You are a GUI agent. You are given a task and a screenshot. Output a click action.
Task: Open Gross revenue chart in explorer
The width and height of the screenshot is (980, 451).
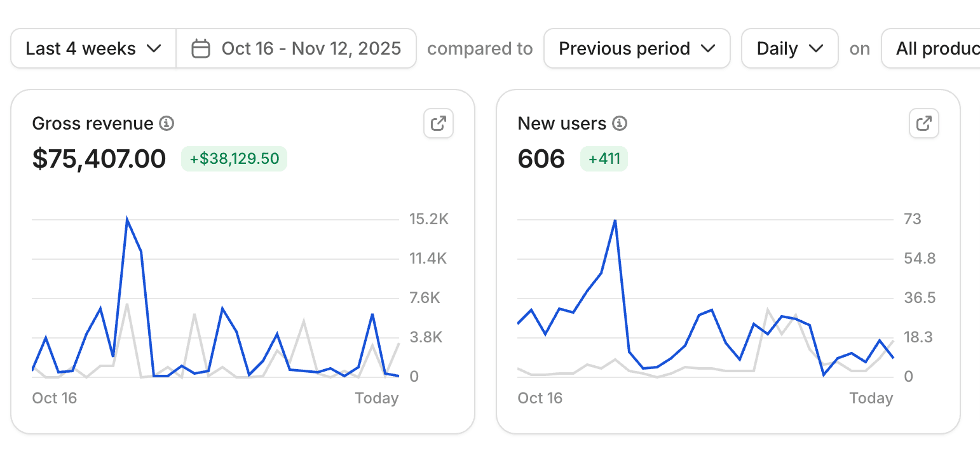(x=439, y=123)
